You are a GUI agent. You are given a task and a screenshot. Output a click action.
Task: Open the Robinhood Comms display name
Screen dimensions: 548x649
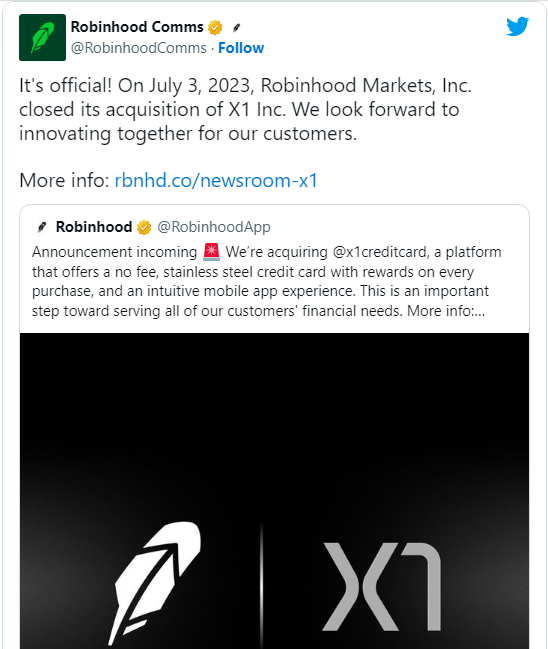[x=137, y=27]
